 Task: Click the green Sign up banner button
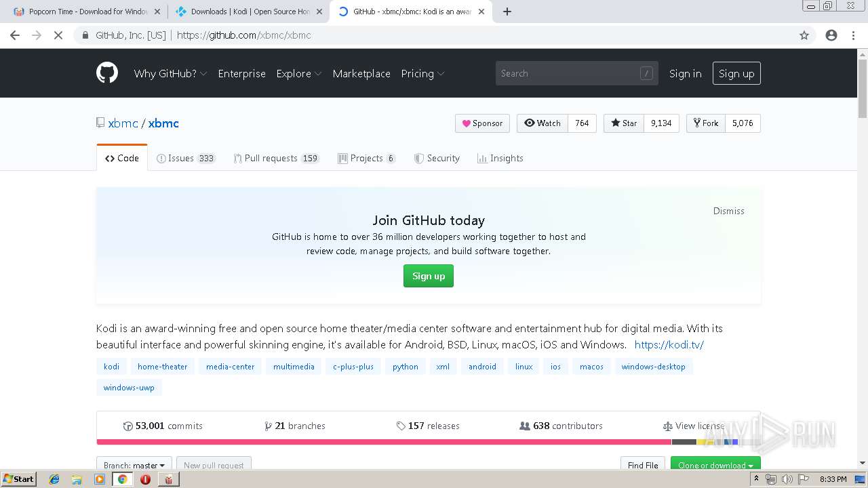pos(429,276)
